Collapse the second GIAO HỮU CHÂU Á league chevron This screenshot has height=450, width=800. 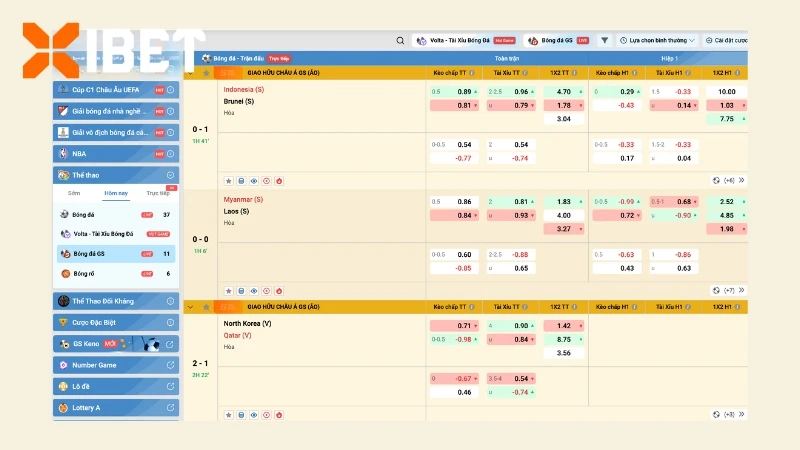pos(190,307)
